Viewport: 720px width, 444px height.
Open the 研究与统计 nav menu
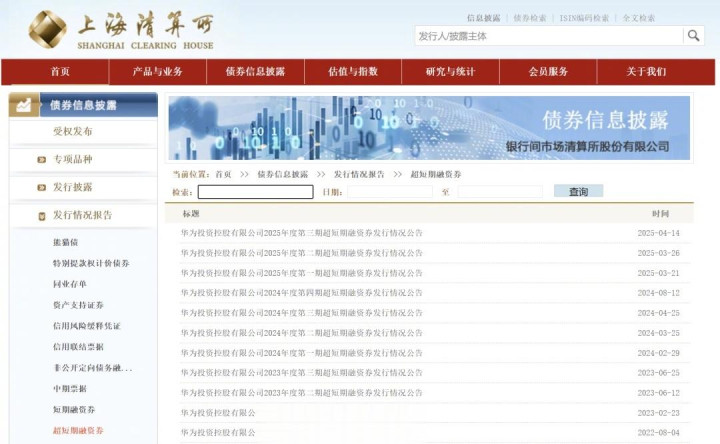tap(450, 72)
